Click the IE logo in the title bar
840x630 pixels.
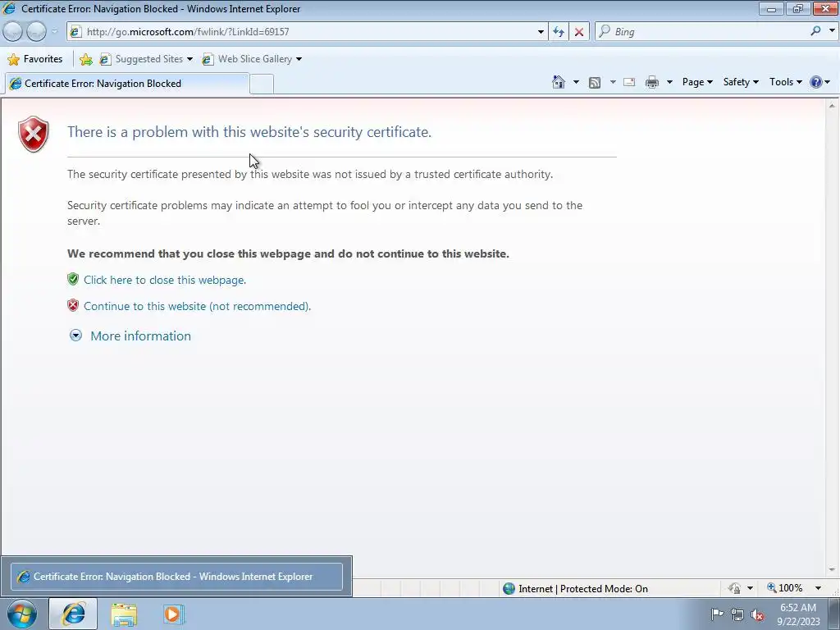pyautogui.click(x=9, y=8)
